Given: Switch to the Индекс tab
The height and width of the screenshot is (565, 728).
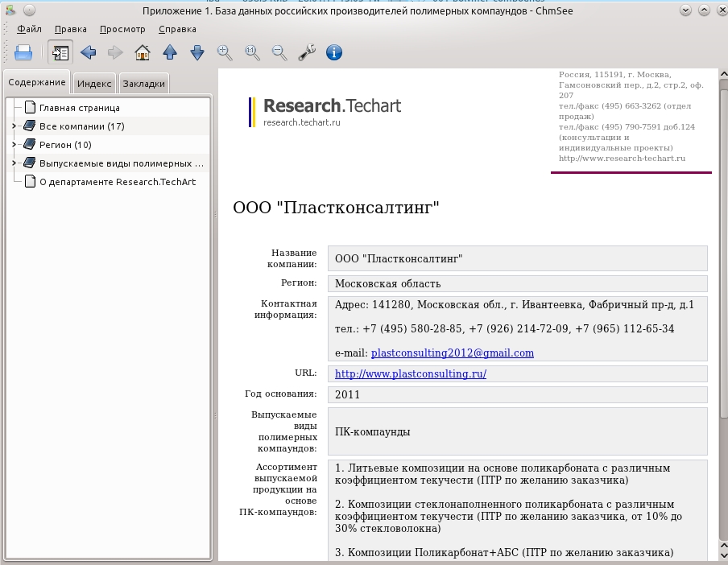Looking at the screenshot, I should pyautogui.click(x=94, y=84).
